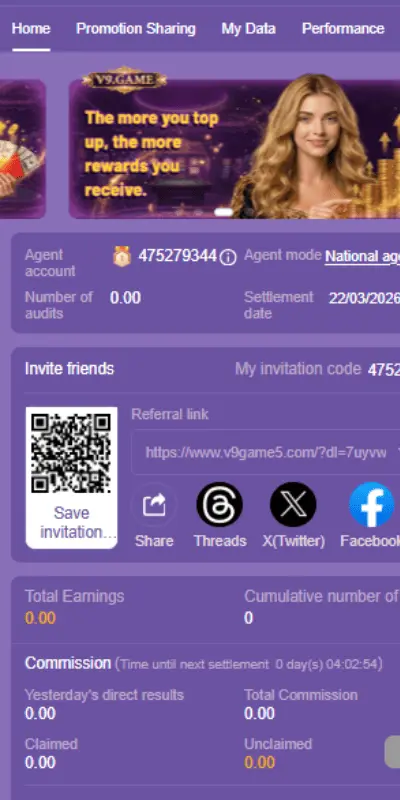
Task: Tap the Share arrow icon
Action: click(154, 505)
